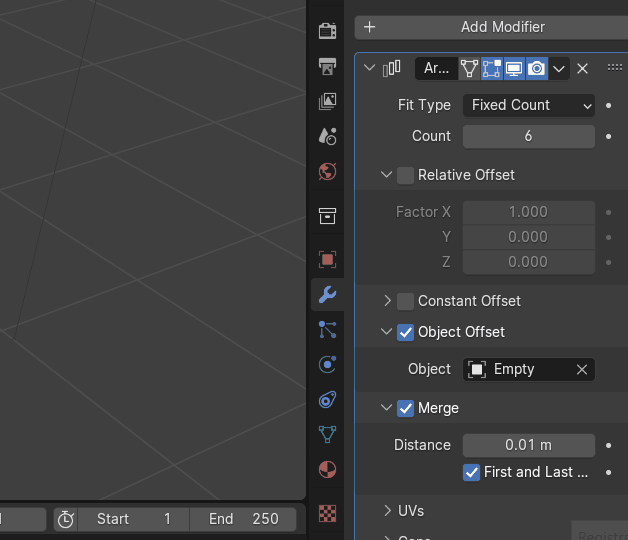This screenshot has height=540, width=628.
Task: Uncheck First and Last merge option
Action: 471,472
